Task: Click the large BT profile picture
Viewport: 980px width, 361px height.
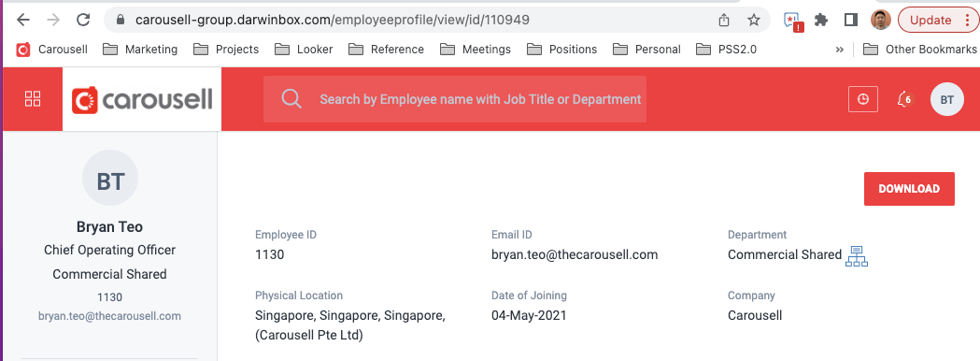Action: click(110, 179)
